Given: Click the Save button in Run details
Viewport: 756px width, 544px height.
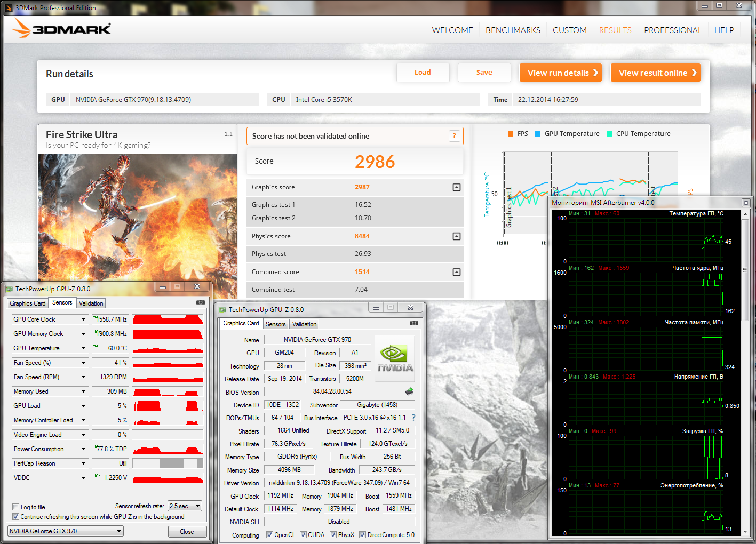Looking at the screenshot, I should click(484, 73).
